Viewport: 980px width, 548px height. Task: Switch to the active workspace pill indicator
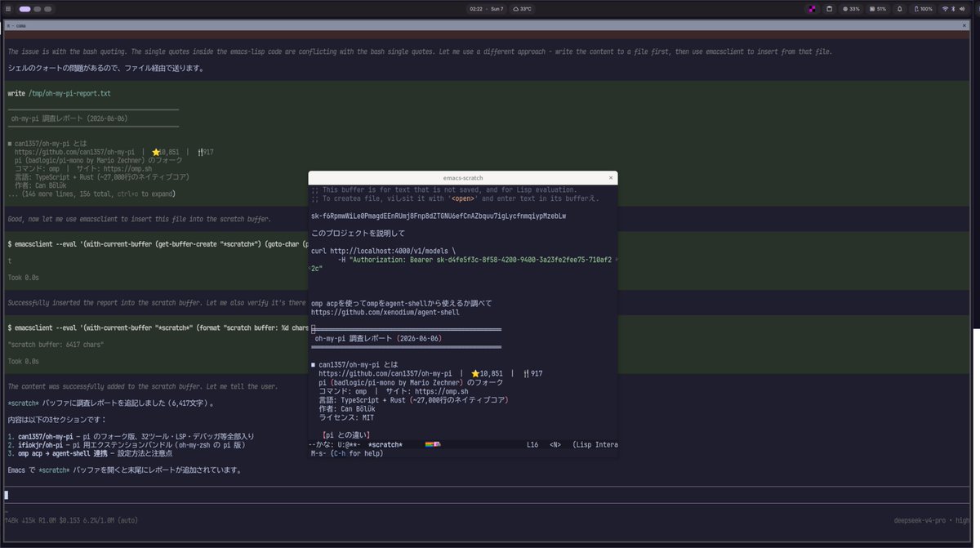25,9
